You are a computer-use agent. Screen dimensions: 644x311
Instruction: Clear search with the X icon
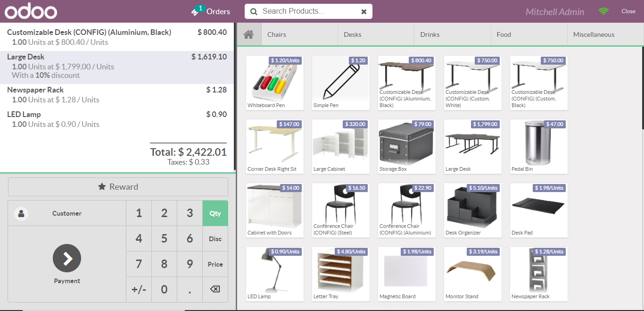(363, 12)
